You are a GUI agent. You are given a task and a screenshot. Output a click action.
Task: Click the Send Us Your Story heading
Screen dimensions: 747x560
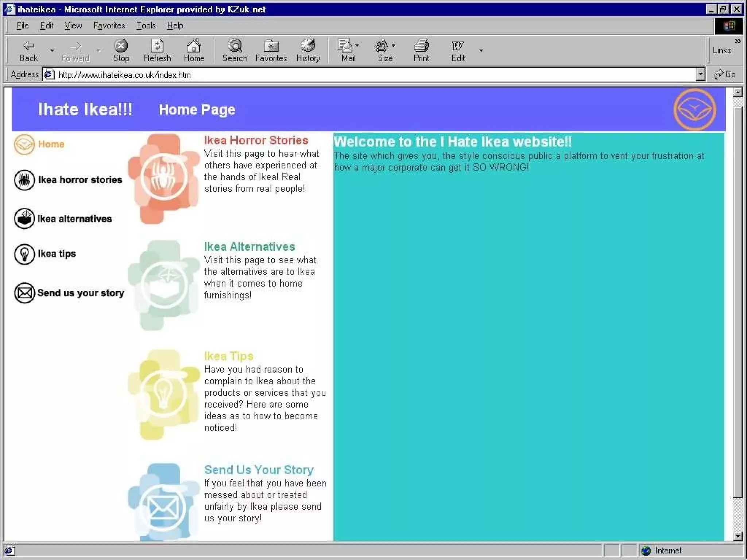click(x=259, y=470)
